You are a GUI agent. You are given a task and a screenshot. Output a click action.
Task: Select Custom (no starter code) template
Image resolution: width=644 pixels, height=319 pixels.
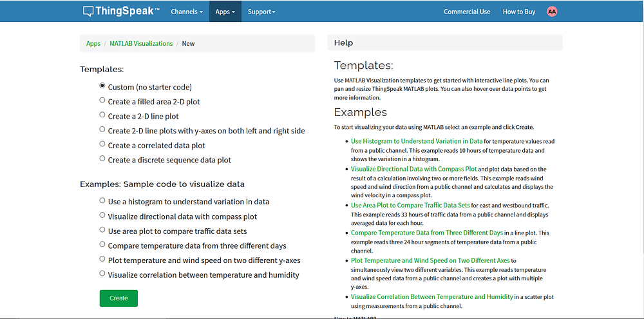click(102, 86)
